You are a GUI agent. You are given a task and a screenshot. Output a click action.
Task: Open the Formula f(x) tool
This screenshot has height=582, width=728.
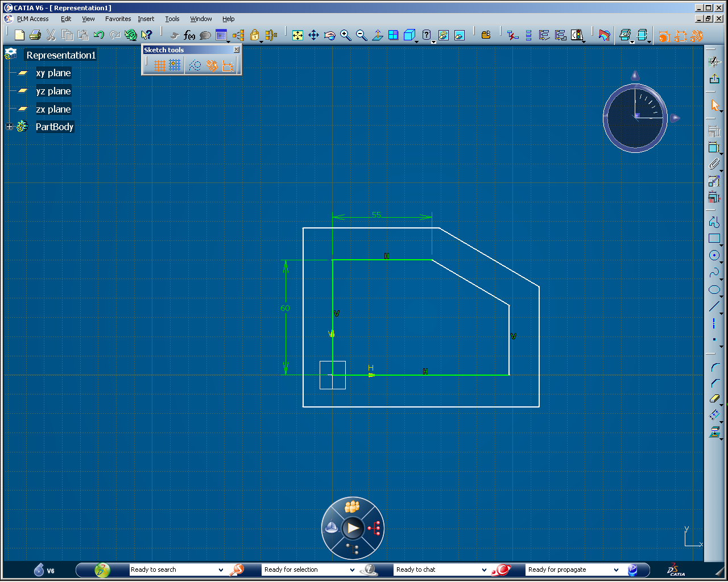pyautogui.click(x=189, y=35)
